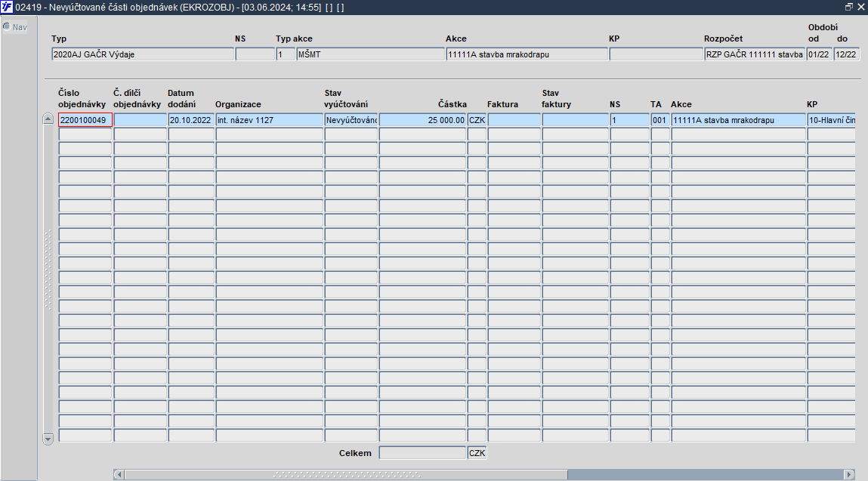Click the CZK field next to Celkem
868x481 pixels.
coord(477,453)
